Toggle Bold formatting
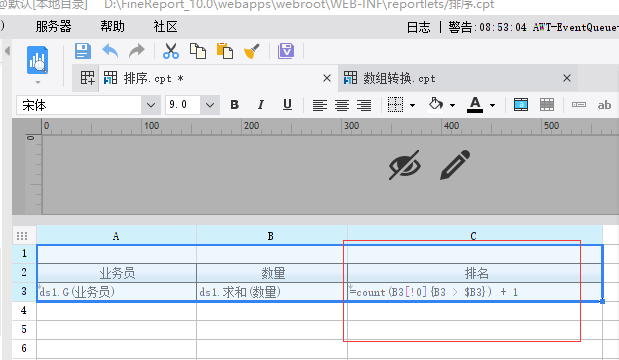This screenshot has height=360, width=619. pyautogui.click(x=234, y=105)
